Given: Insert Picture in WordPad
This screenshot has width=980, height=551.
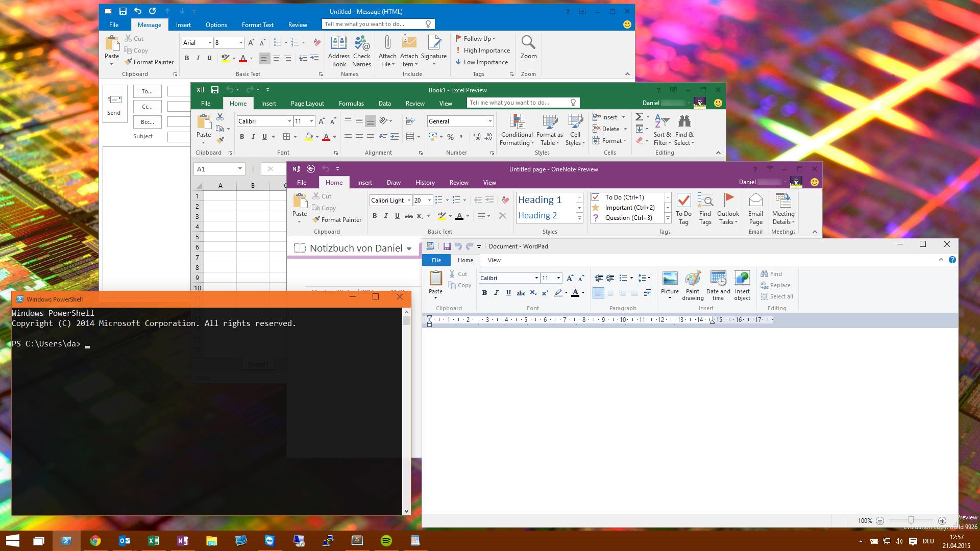Looking at the screenshot, I should [x=670, y=285].
